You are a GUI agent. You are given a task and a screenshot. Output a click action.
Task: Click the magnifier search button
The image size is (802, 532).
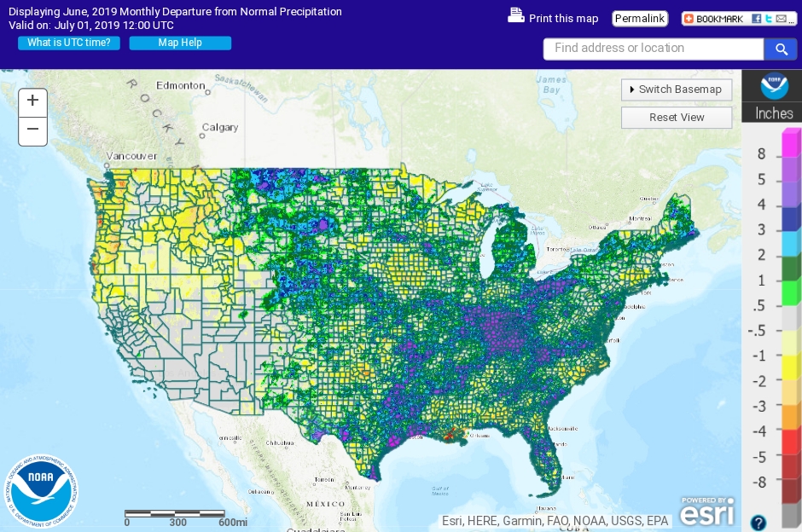[780, 49]
